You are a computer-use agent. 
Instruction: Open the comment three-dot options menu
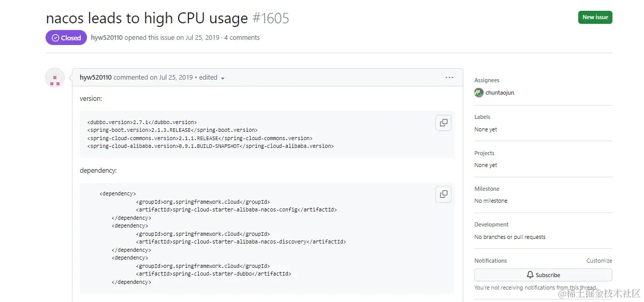tap(449, 78)
